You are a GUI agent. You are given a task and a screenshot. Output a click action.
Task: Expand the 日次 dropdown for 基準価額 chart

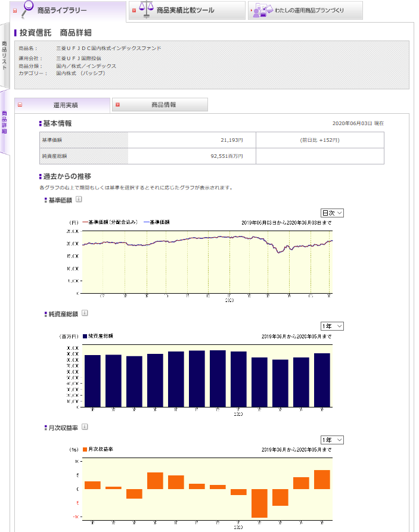332,213
